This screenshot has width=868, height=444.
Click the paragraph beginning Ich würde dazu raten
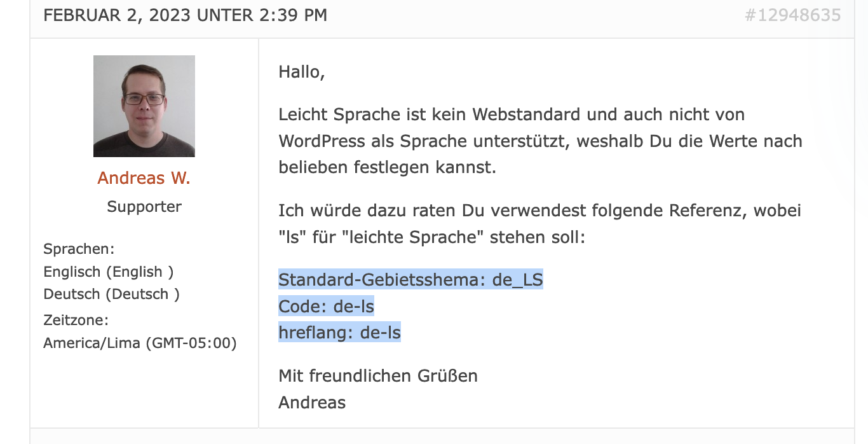539,224
